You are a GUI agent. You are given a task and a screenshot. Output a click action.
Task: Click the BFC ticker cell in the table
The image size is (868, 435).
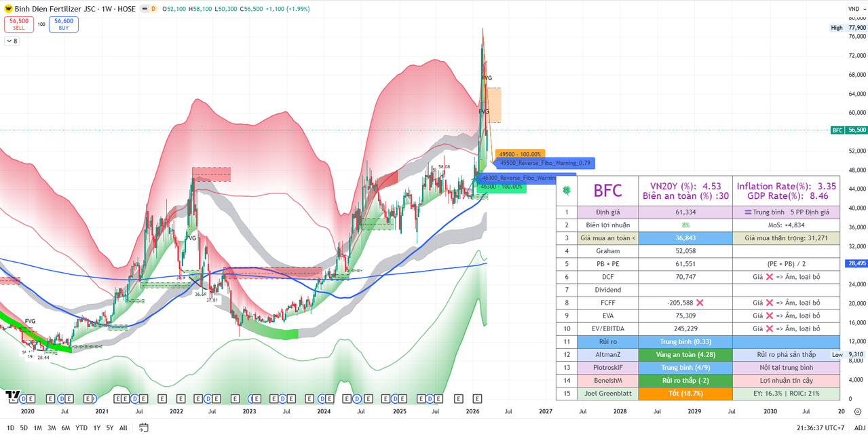[x=607, y=191]
